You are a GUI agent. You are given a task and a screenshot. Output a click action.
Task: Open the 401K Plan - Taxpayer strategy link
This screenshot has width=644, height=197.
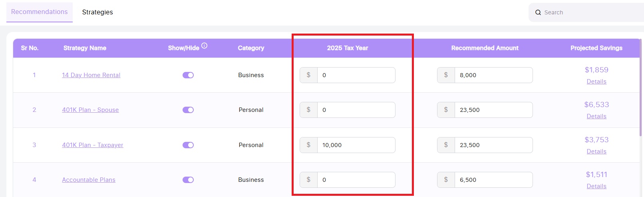(x=93, y=145)
